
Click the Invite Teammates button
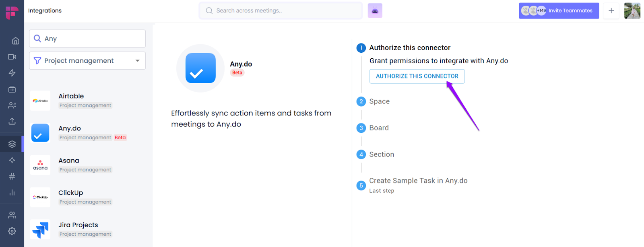click(x=559, y=11)
